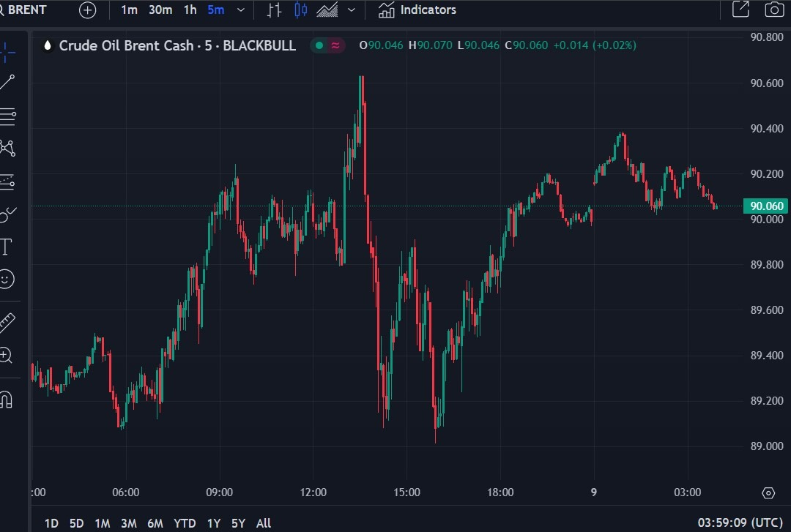
Task: Click the 90.060 current price label
Action: [766, 206]
